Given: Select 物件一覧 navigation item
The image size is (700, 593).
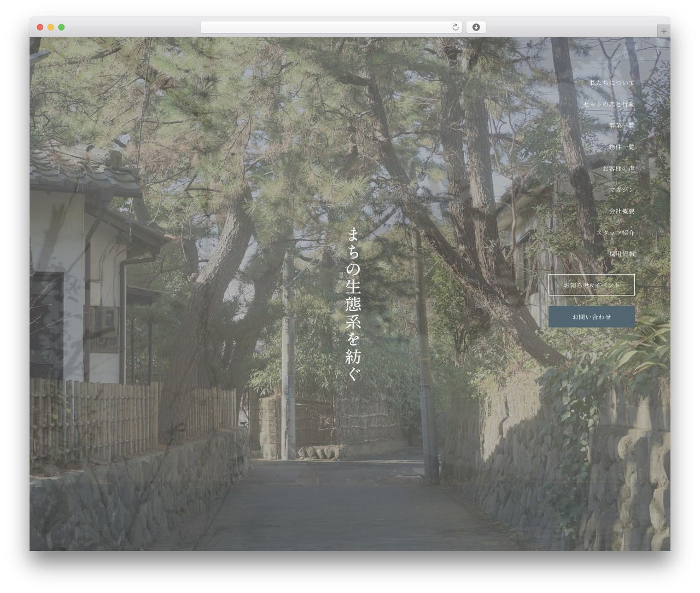Looking at the screenshot, I should coord(622,147).
